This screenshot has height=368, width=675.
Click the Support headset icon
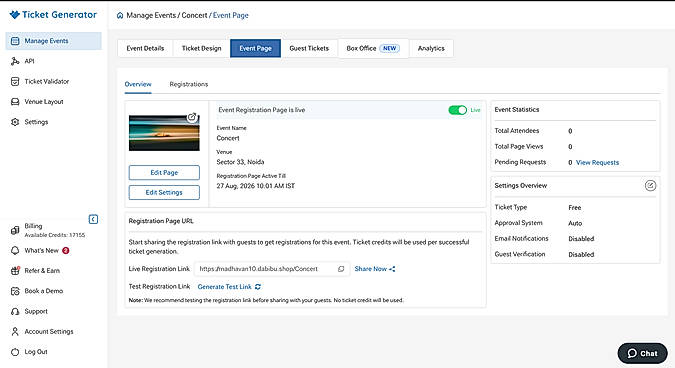click(x=15, y=311)
